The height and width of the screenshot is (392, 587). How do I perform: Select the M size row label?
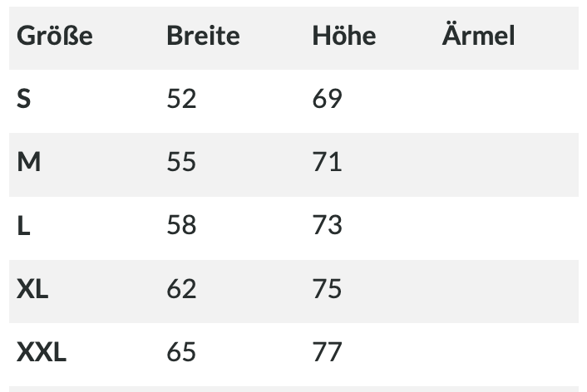click(x=29, y=162)
